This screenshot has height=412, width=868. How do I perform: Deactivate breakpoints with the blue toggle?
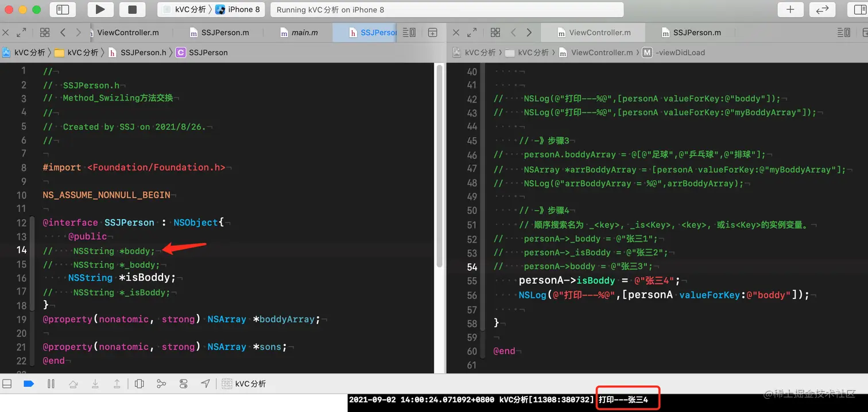29,384
